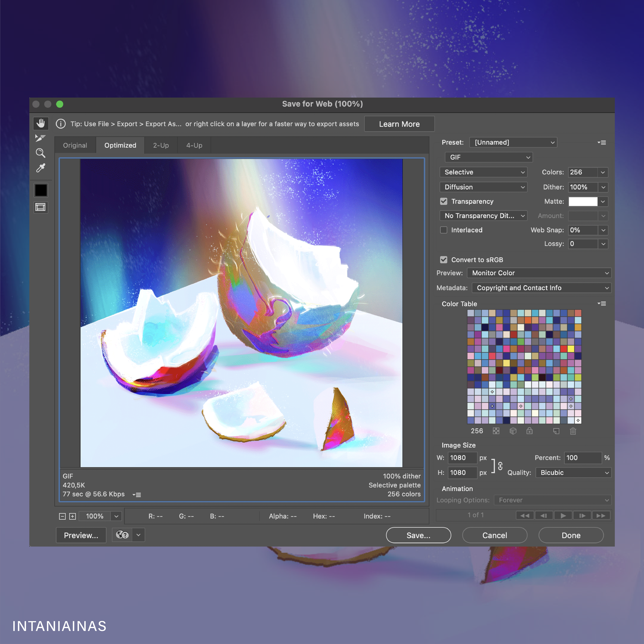The image size is (644, 644).
Task: Expand the Lossy dropdown arrow
Action: coord(603,244)
